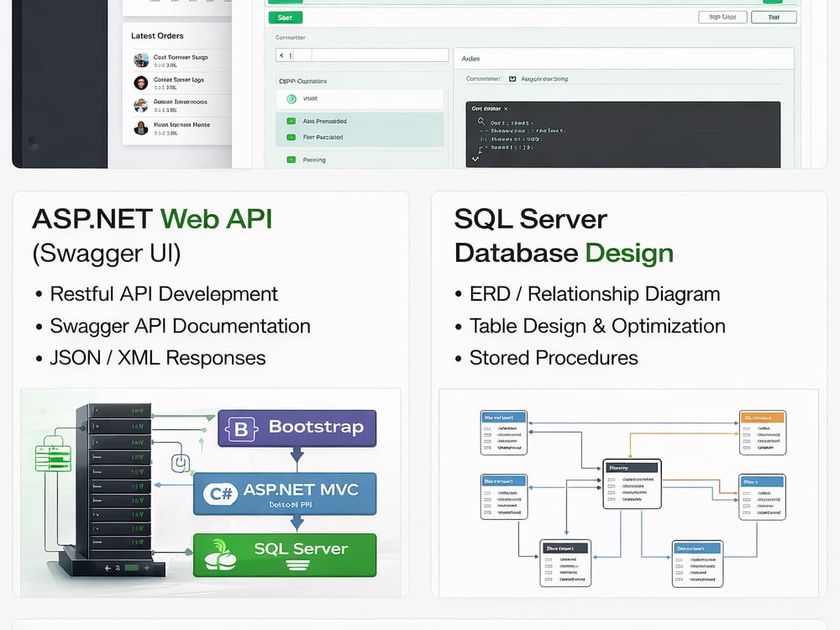
Task: Select the dark-header center table in the ERD
Action: [x=633, y=484]
